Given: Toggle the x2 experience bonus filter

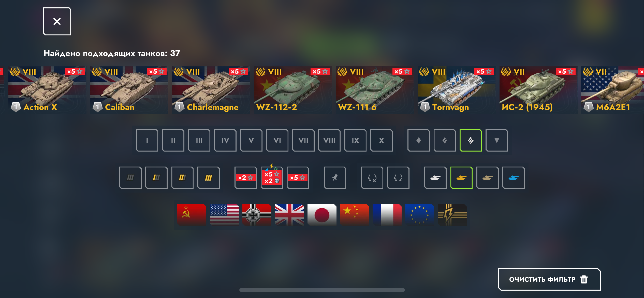Looking at the screenshot, I should pos(246,178).
